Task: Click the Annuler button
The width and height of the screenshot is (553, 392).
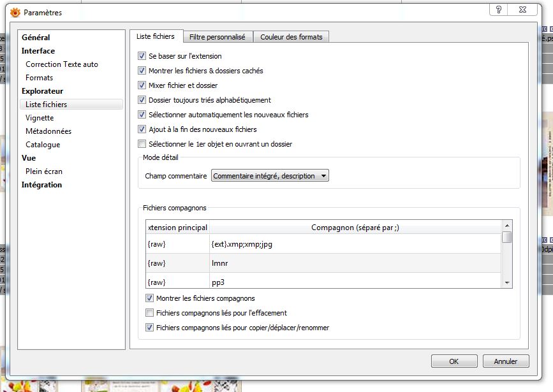Action: [x=505, y=361]
